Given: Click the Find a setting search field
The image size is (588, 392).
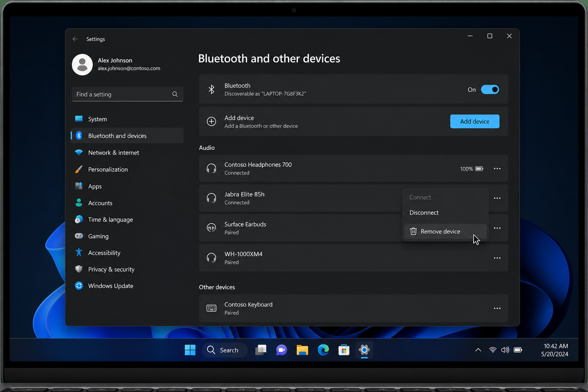Looking at the screenshot, I should click(127, 94).
